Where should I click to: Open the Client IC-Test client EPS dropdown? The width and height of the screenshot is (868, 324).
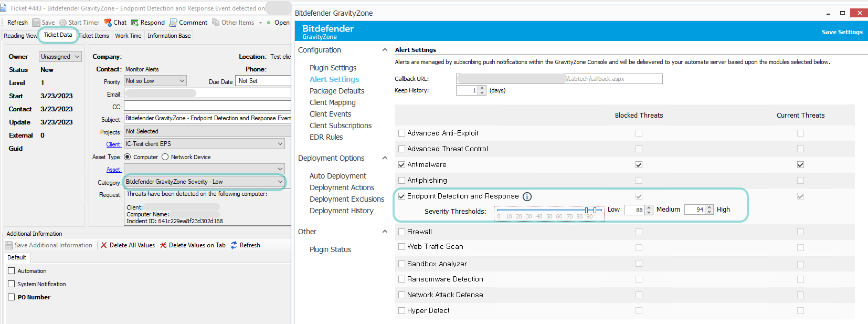pyautogui.click(x=204, y=144)
